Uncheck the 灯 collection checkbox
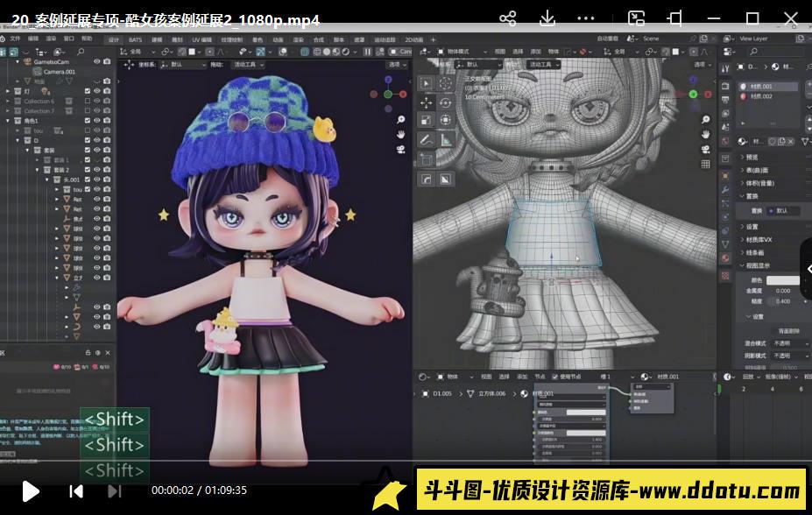Screen dimensions: 812x515 tap(88, 91)
